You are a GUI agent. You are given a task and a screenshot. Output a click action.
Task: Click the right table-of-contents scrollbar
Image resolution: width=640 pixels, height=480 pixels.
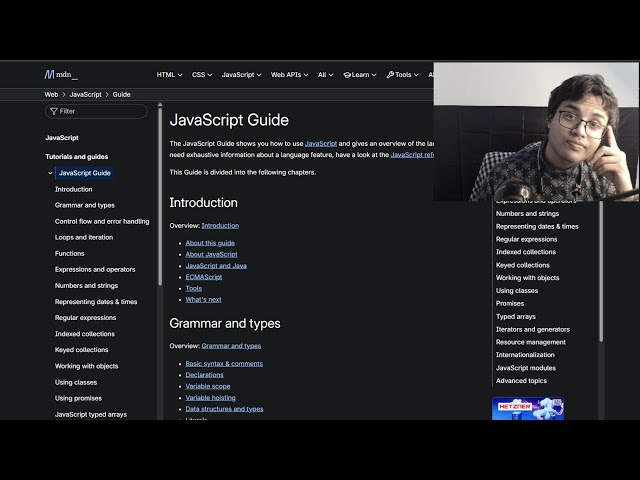[x=601, y=271]
